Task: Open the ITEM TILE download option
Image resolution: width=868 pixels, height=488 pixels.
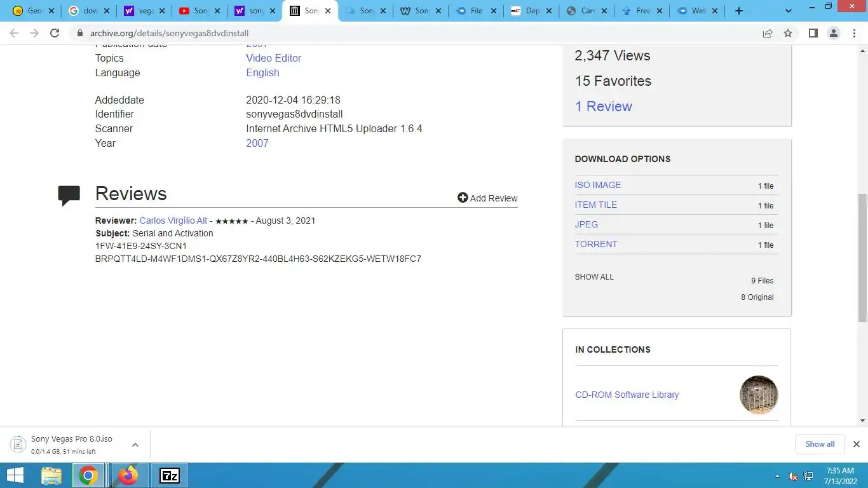Action: tap(596, 205)
